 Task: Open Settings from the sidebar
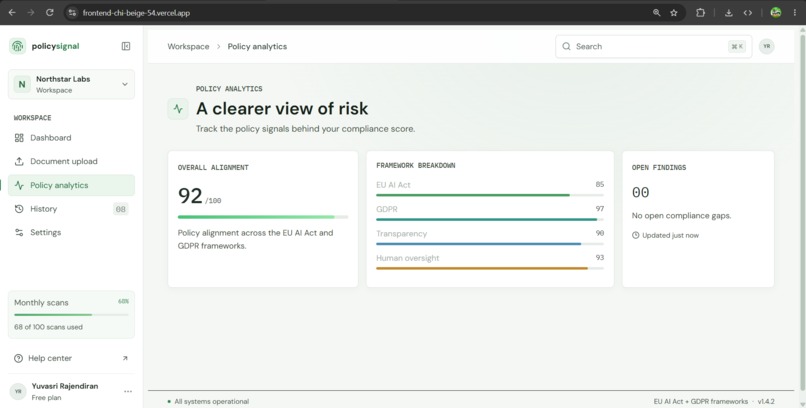(71, 232)
